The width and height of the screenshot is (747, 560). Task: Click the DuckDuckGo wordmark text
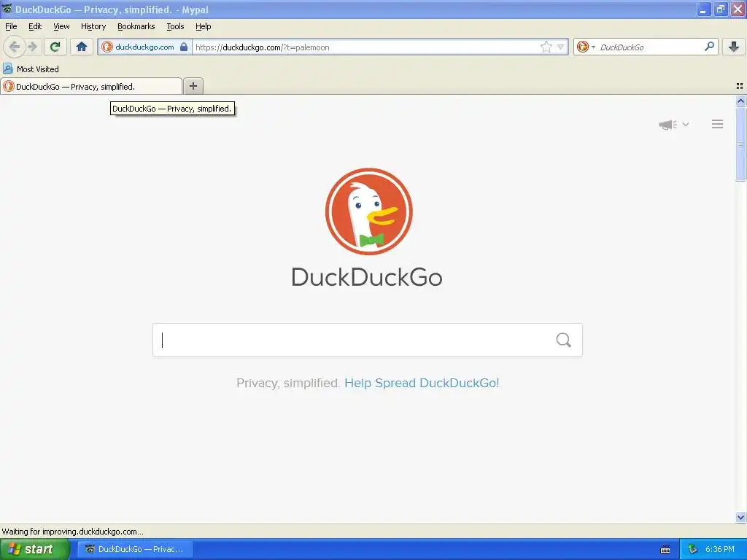click(367, 277)
